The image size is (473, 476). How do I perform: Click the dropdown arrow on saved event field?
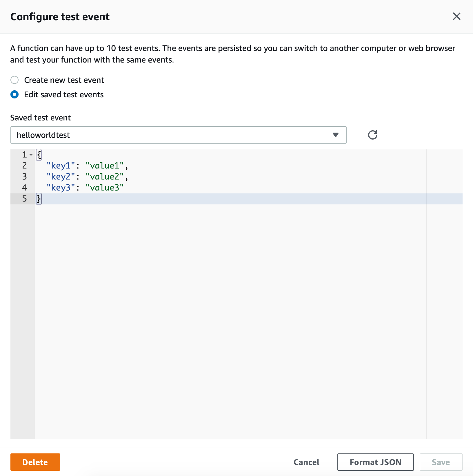(335, 135)
